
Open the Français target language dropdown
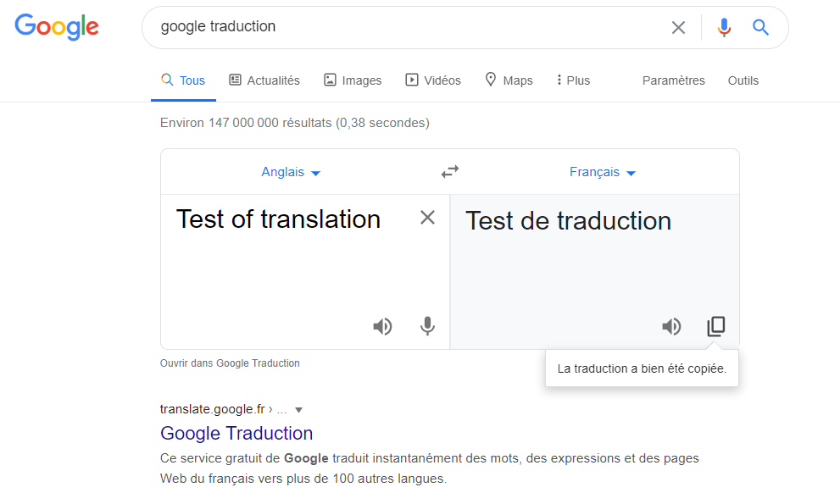(602, 171)
